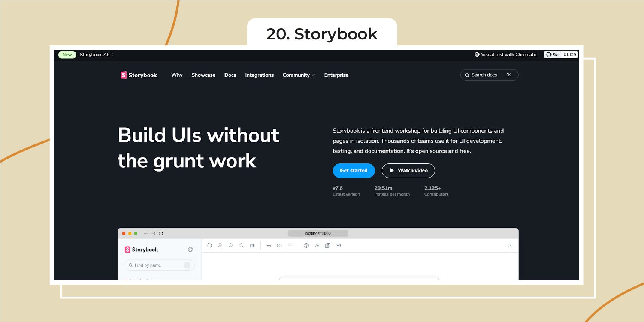The width and height of the screenshot is (644, 322).
Task: Click the 2,125+ contributors figure
Action: tap(432, 188)
